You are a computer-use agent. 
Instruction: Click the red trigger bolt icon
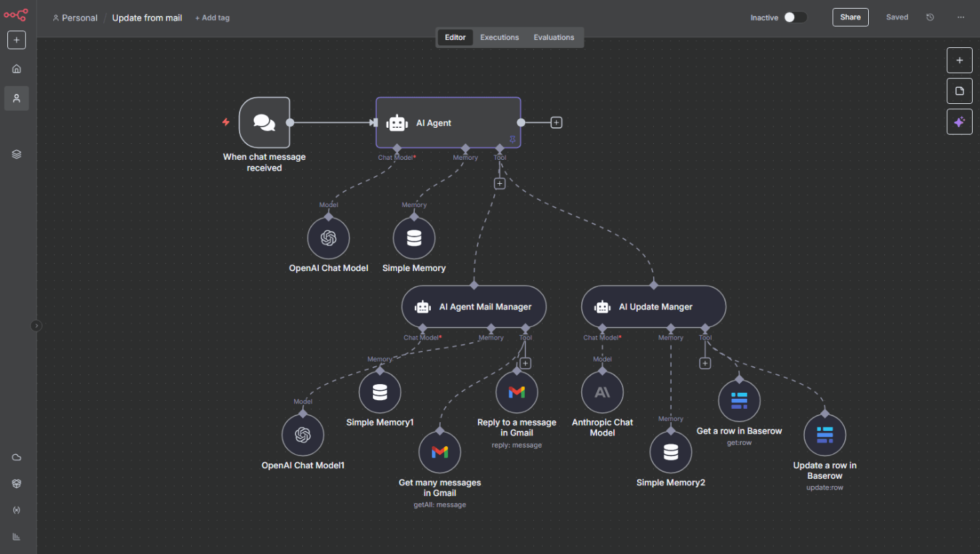point(226,123)
